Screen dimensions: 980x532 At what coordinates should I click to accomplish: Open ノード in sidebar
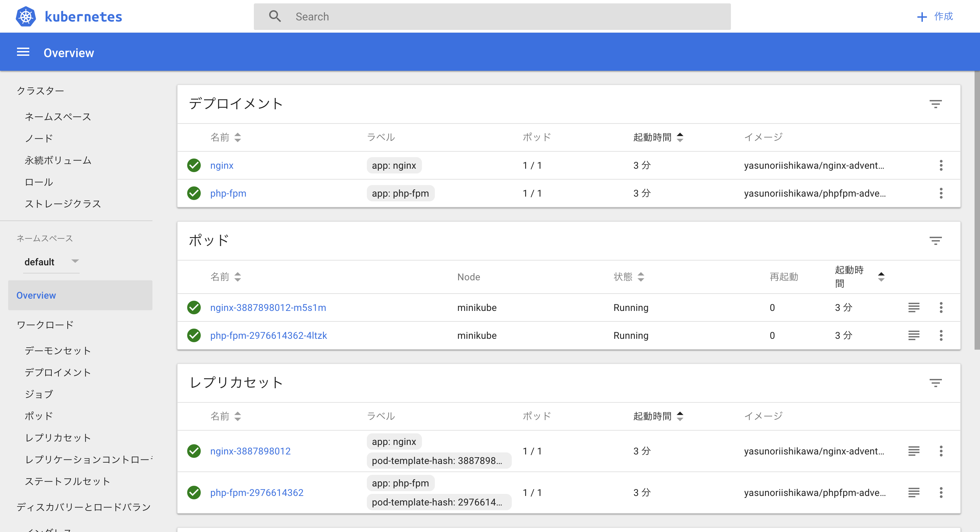click(38, 138)
